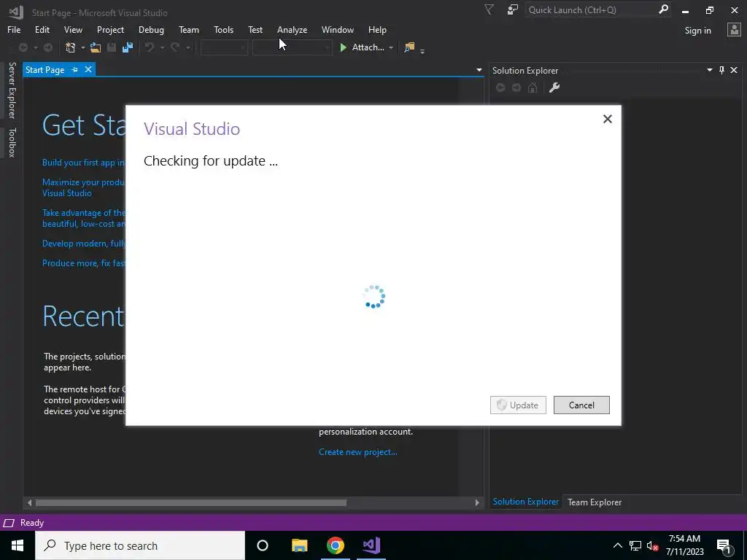Screen dimensions: 747x560
Task: Open the Help menu
Action: click(377, 29)
